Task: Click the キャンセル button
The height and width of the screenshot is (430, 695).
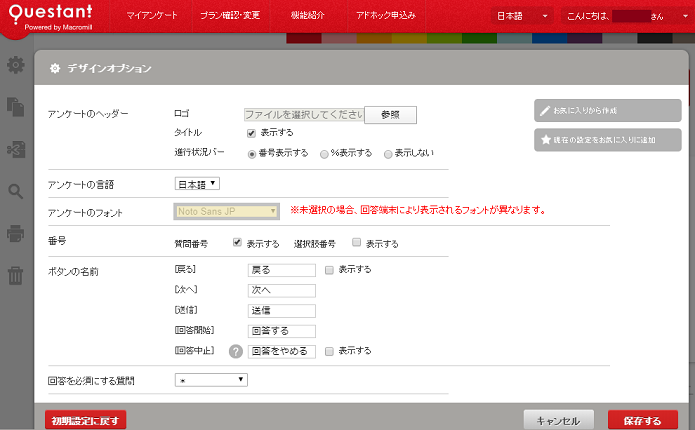Action: point(559,420)
